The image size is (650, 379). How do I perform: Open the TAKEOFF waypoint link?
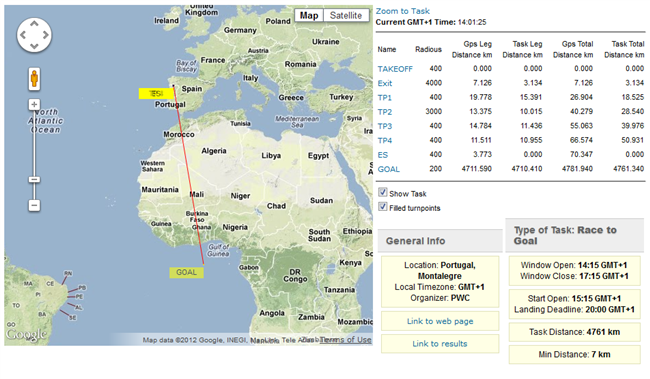[395, 69]
